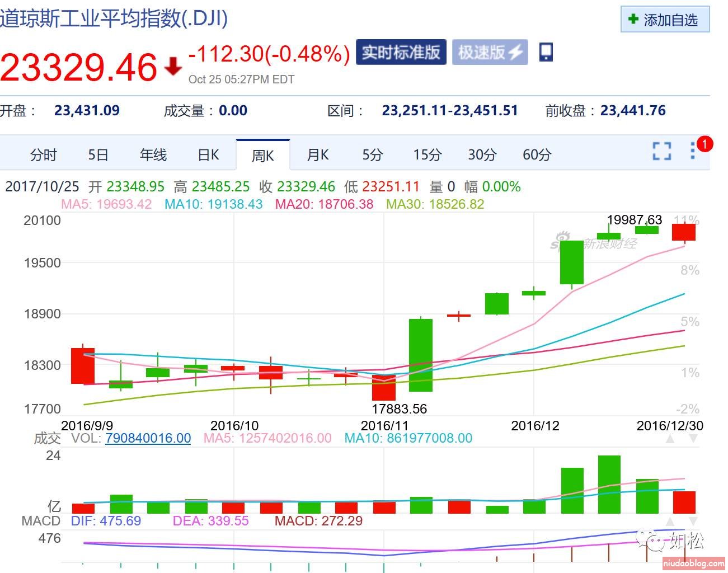Screen dimensions: 728x573
Task: Click the VOL 790840016.00 link
Action: tap(148, 438)
